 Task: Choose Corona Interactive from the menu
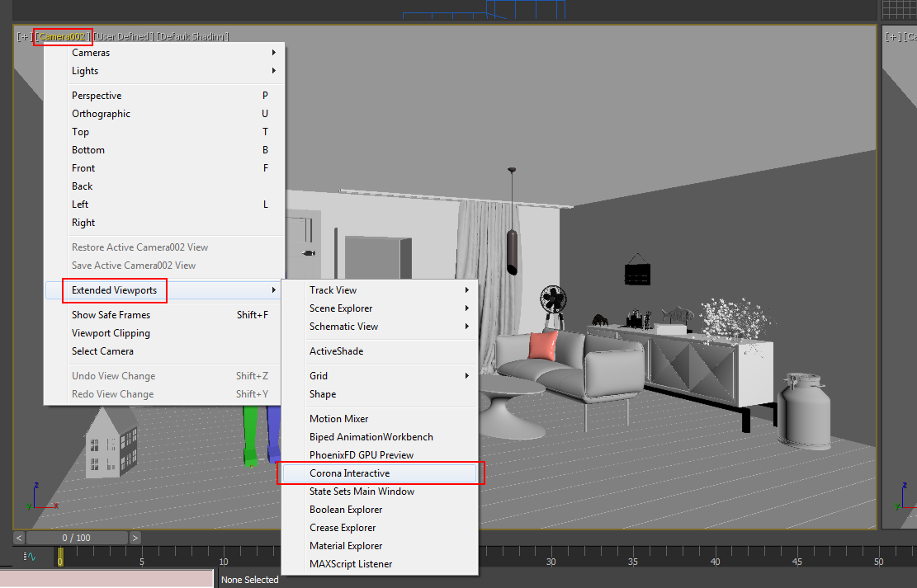[349, 473]
